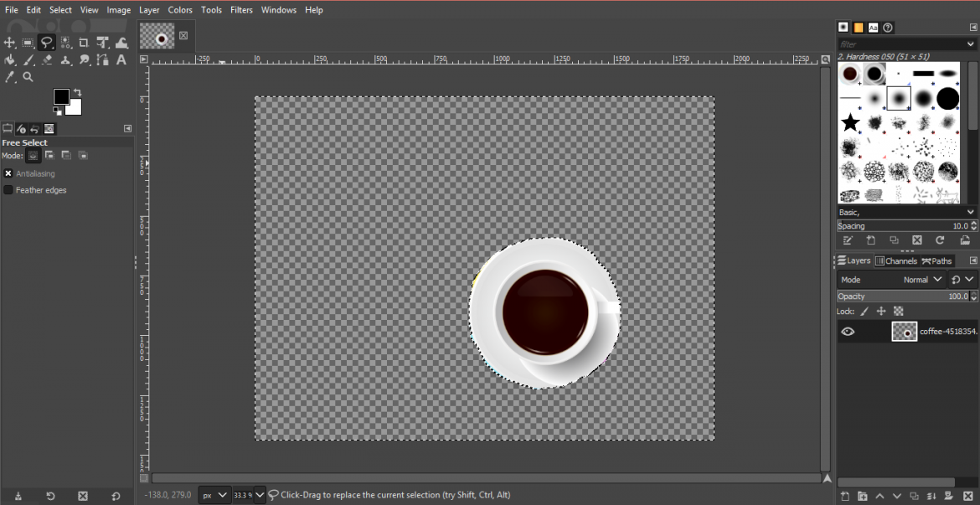Select the Bucket Fill tool
This screenshot has width=980, height=505.
(10, 59)
